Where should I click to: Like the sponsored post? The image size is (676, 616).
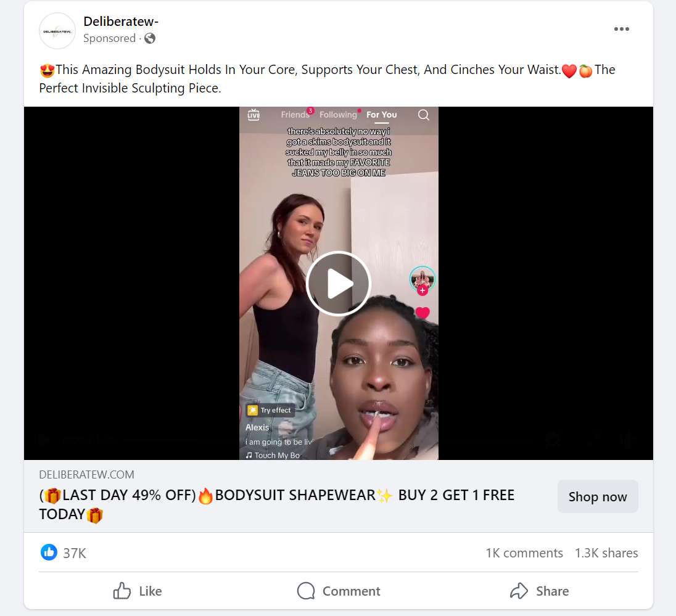click(138, 591)
